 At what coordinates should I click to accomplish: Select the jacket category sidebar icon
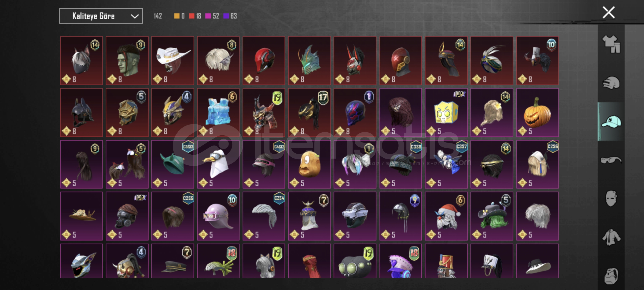tap(611, 237)
